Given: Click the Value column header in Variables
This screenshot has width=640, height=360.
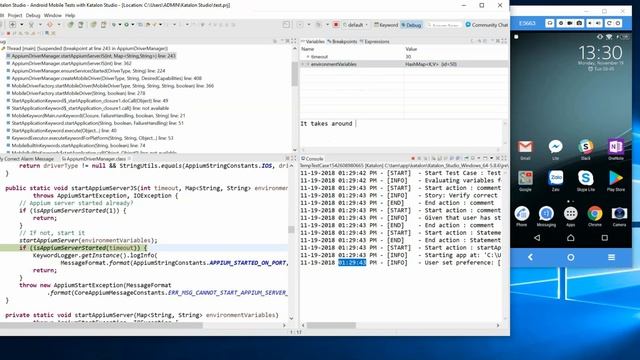Looking at the screenshot, I should (456, 49).
